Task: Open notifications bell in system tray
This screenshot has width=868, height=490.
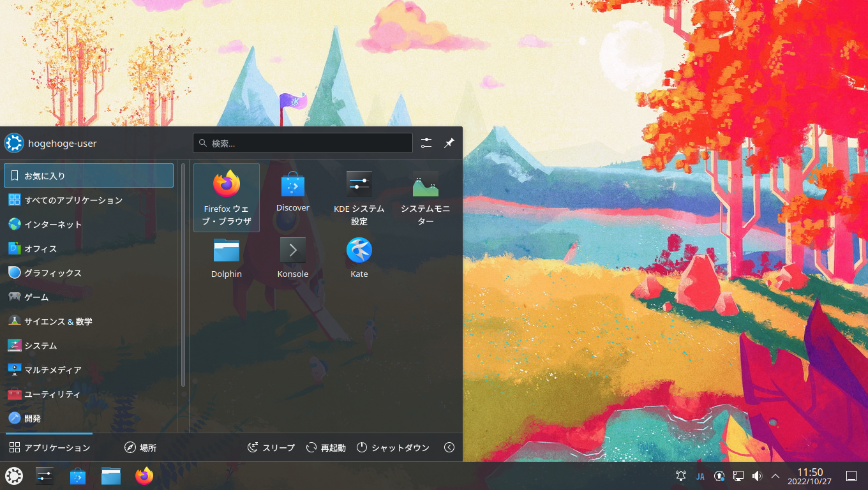Action: 681,476
